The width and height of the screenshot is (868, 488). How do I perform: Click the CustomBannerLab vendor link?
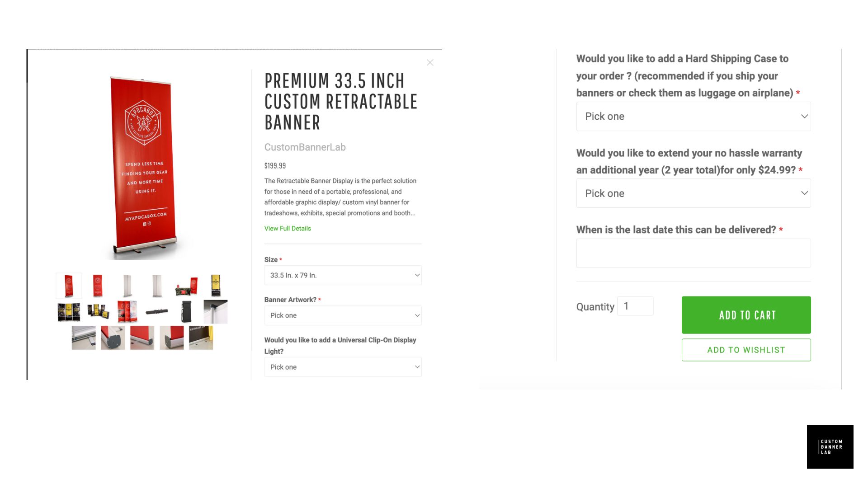[x=305, y=147]
